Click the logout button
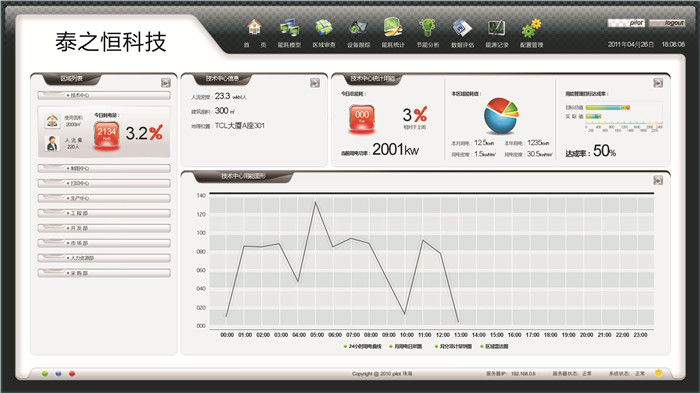 tap(667, 23)
